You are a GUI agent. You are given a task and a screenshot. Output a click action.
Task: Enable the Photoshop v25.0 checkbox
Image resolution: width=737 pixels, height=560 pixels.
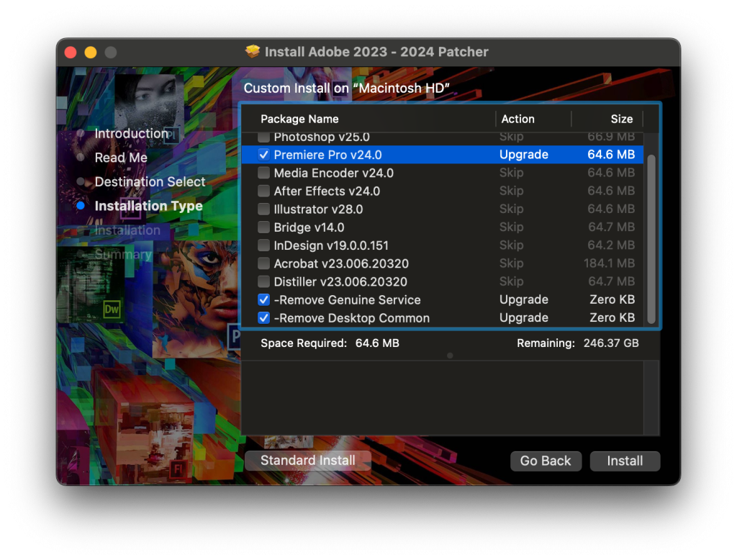[263, 136]
